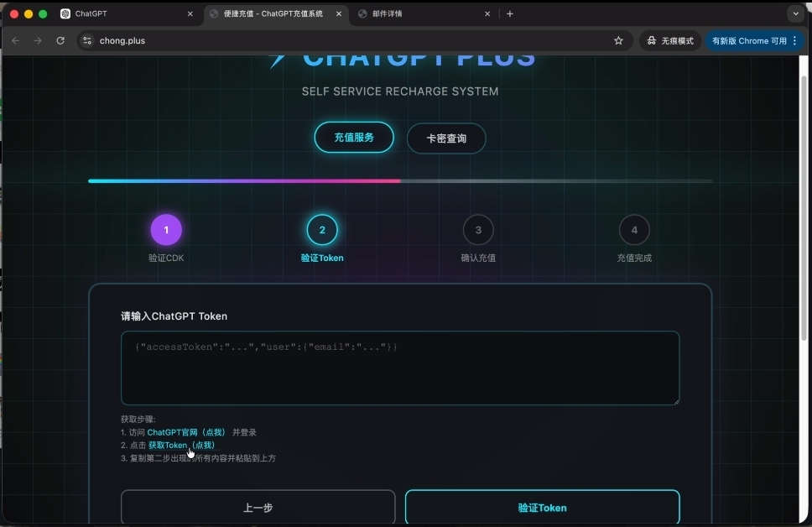Click the 无痕模式 incognito indicator

pyautogui.click(x=670, y=40)
